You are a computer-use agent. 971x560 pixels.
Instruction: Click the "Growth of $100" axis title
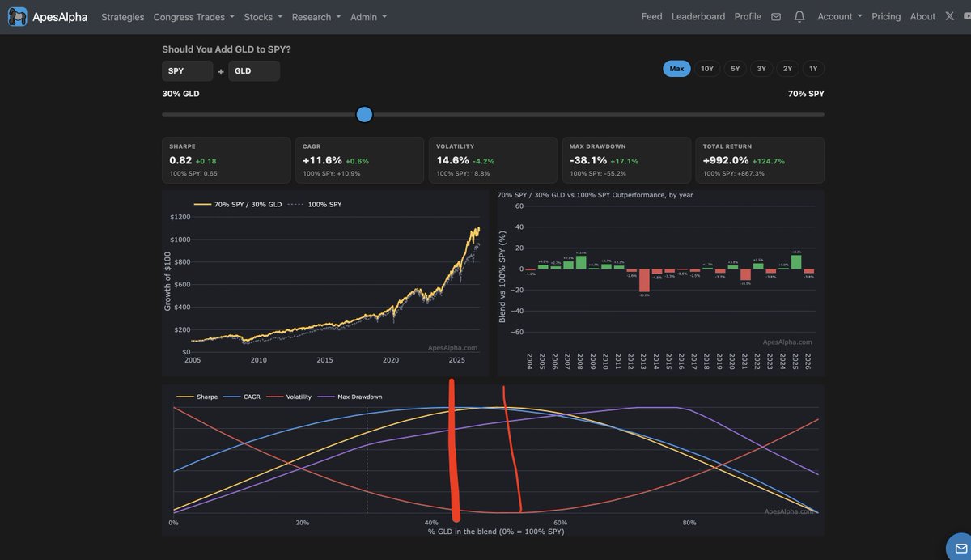pos(168,282)
